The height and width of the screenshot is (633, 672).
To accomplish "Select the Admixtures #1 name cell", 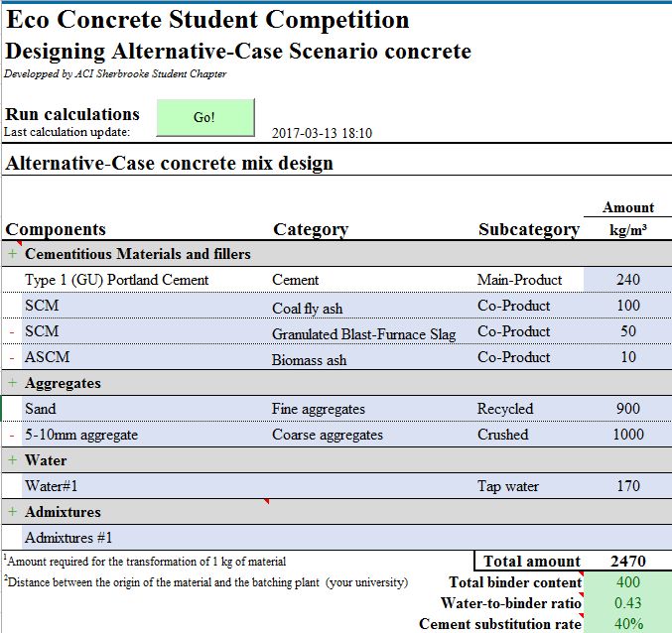I will 146,538.
